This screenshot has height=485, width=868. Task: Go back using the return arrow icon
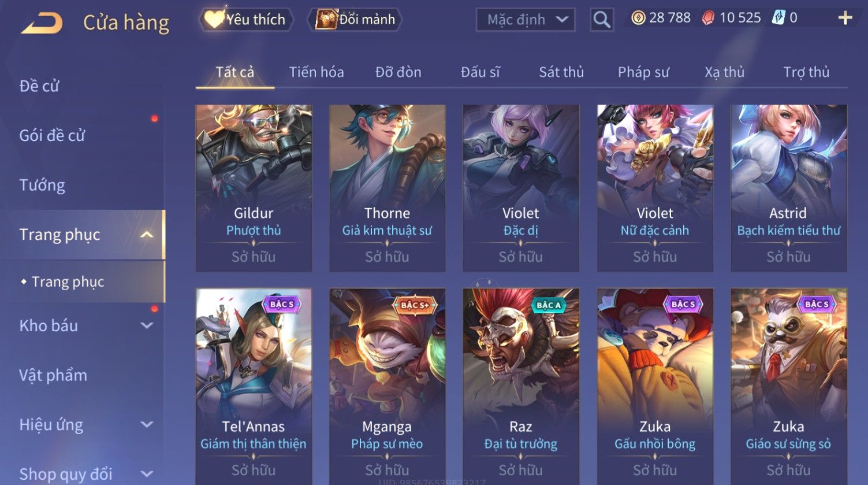(42, 23)
